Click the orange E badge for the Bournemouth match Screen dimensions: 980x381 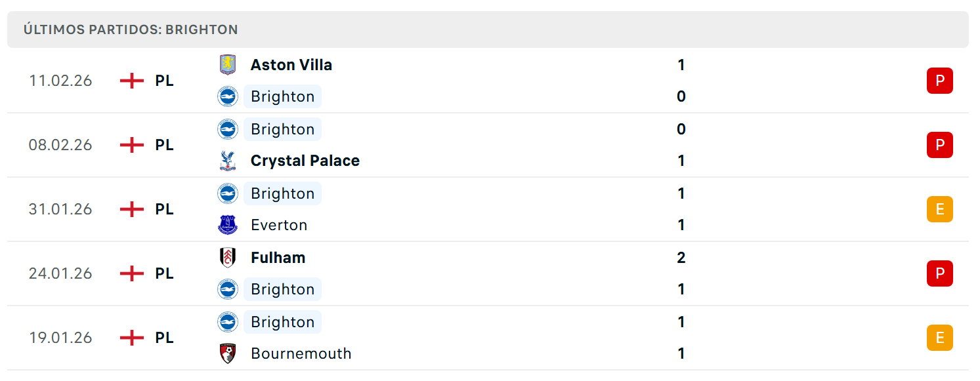click(x=939, y=338)
